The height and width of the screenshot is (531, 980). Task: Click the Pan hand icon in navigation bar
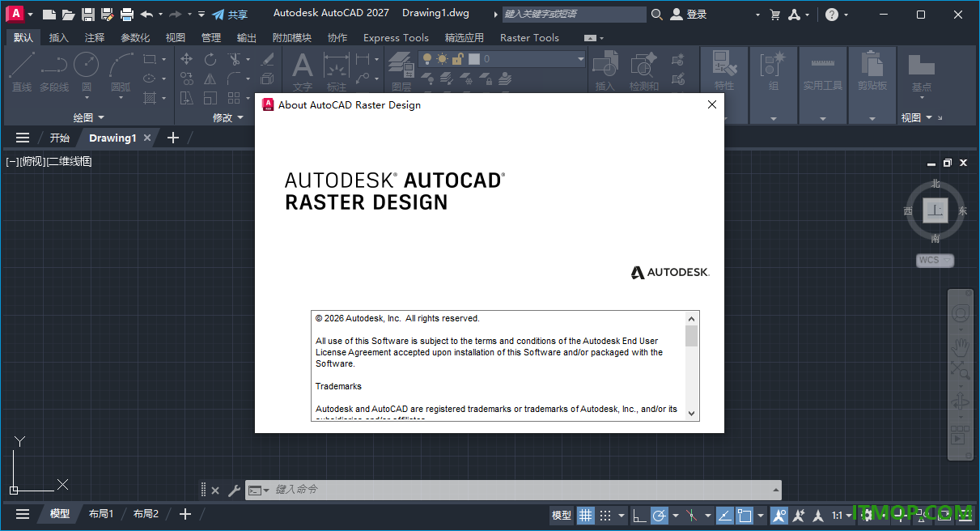pos(961,346)
